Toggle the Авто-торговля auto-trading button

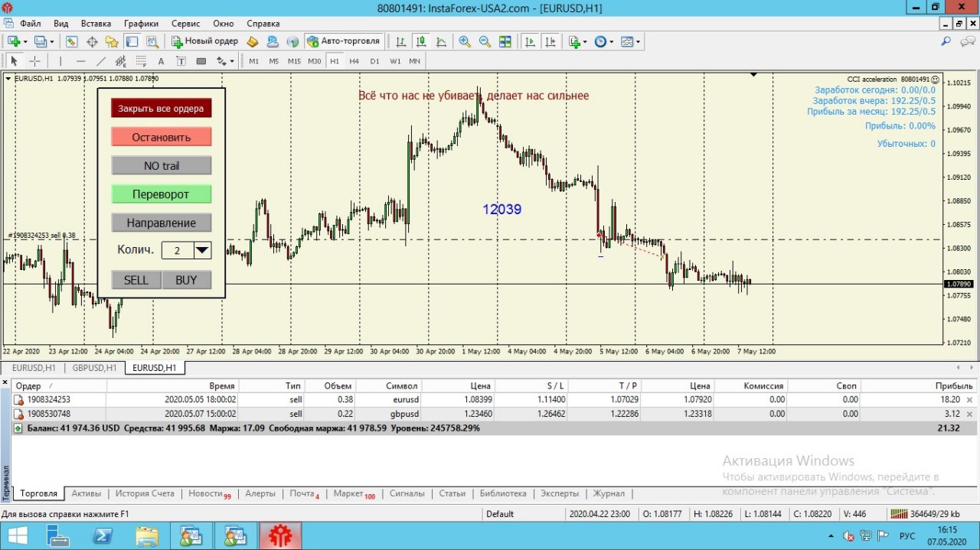pyautogui.click(x=343, y=41)
